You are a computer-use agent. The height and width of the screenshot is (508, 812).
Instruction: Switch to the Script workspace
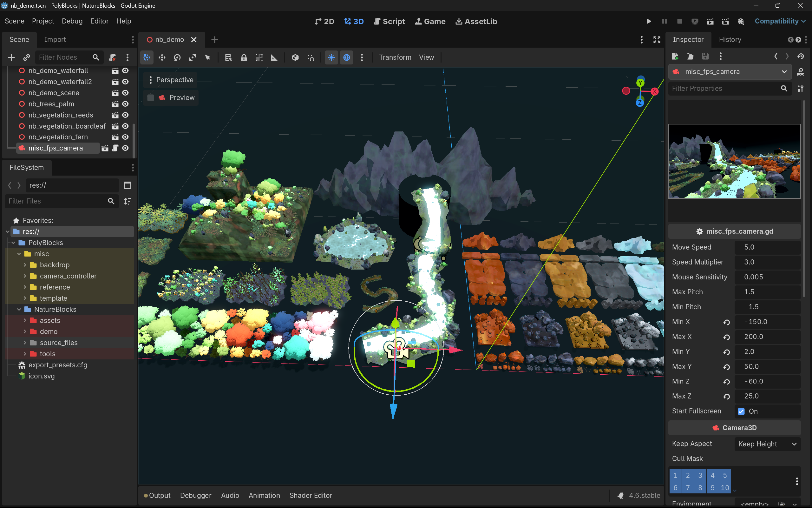click(389, 22)
